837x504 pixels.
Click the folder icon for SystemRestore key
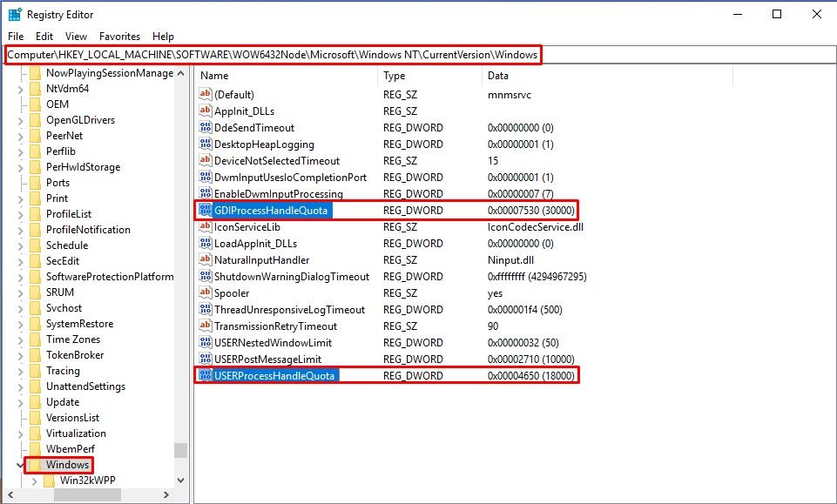click(x=35, y=324)
